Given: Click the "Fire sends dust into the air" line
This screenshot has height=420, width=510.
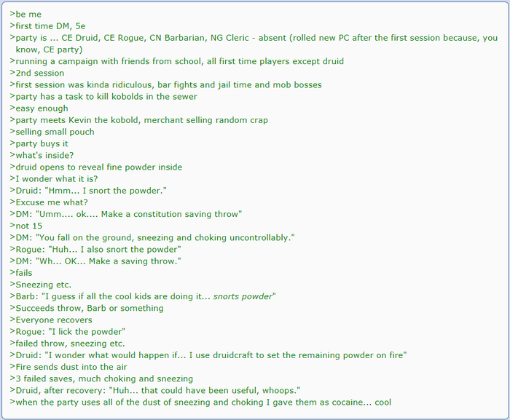Looking at the screenshot, I should pos(69,367).
